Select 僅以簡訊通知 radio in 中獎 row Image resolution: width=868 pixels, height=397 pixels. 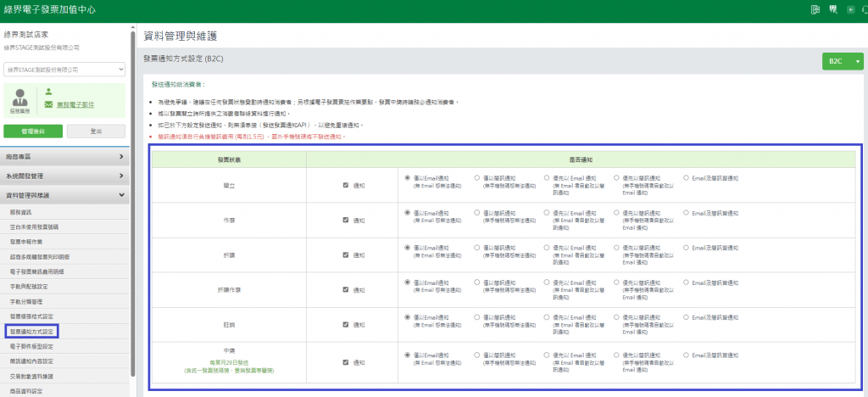coord(476,355)
